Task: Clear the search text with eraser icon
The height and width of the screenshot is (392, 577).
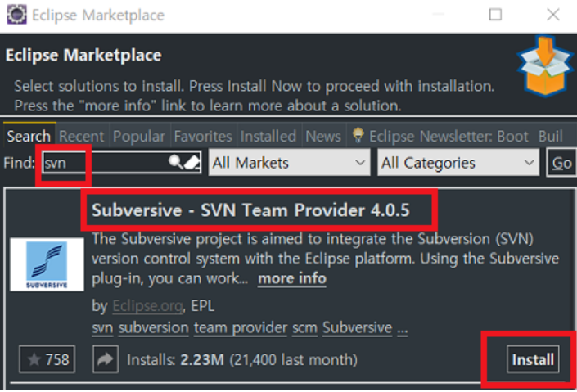Action: tap(192, 162)
